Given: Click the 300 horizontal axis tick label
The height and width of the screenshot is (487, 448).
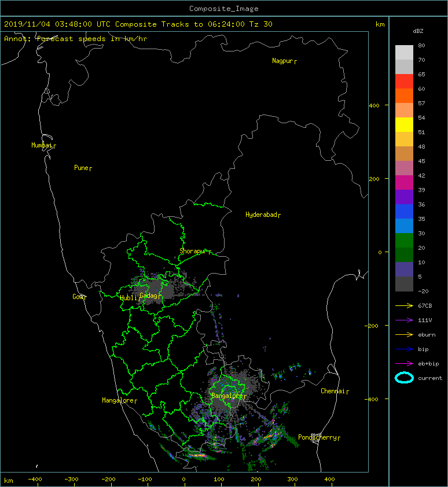Looking at the screenshot, I should click(x=292, y=479).
